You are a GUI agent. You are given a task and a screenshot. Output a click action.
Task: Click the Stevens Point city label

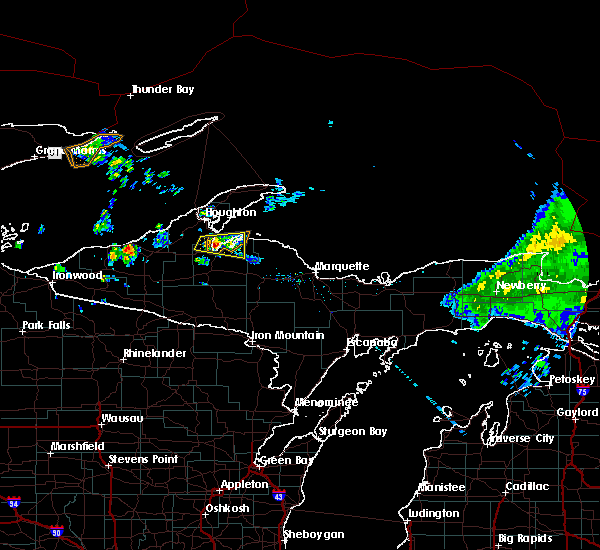point(143,459)
